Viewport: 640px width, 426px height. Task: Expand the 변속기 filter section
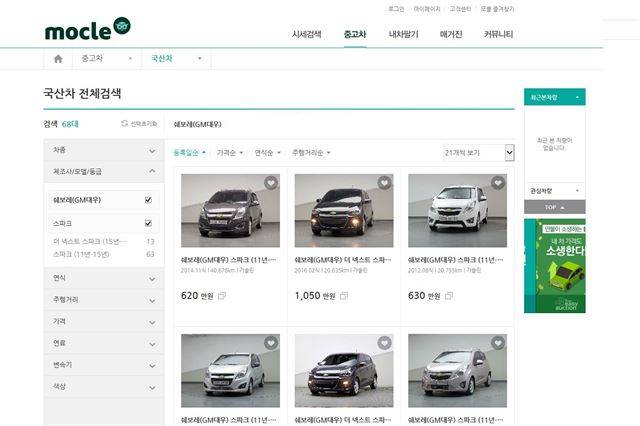click(104, 365)
